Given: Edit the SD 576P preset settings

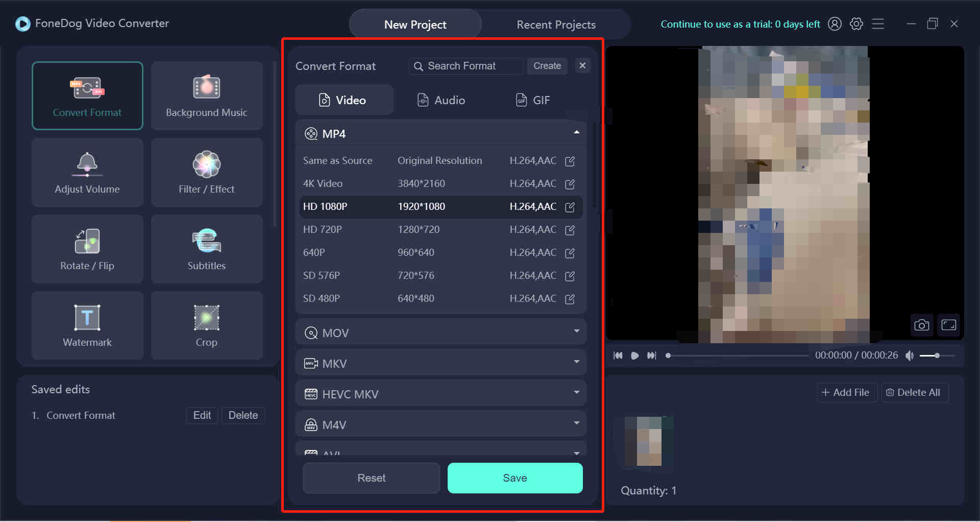Looking at the screenshot, I should [x=570, y=276].
